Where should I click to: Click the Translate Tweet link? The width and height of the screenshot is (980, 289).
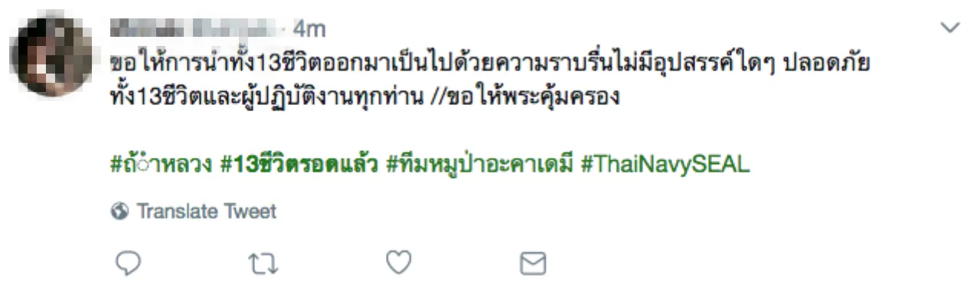206,212
